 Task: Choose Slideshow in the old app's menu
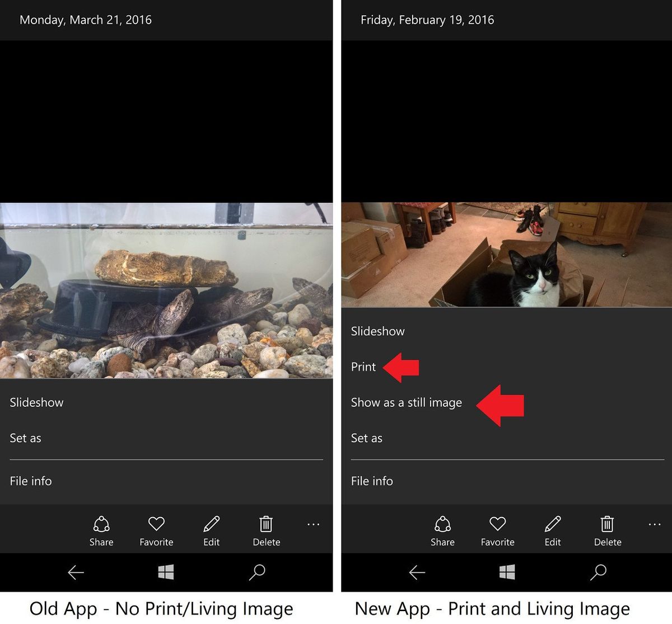pos(36,402)
